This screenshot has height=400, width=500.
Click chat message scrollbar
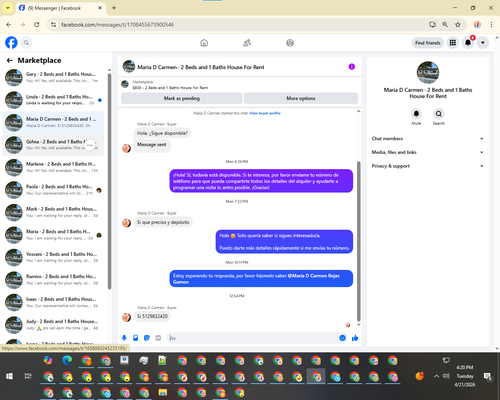[x=359, y=240]
